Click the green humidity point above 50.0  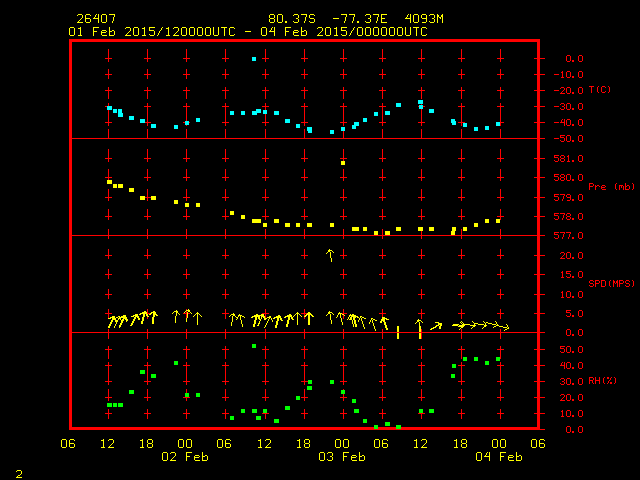(254, 346)
